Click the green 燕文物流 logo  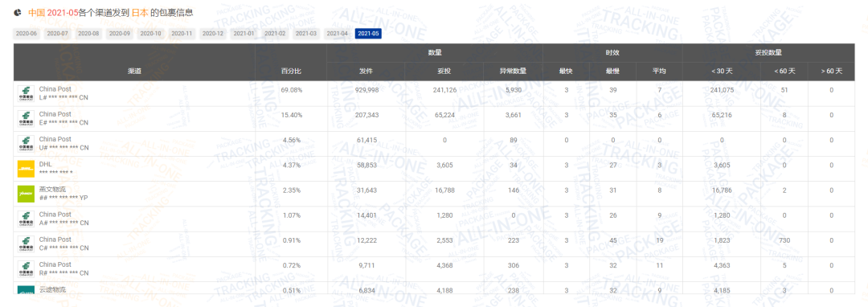click(26, 194)
